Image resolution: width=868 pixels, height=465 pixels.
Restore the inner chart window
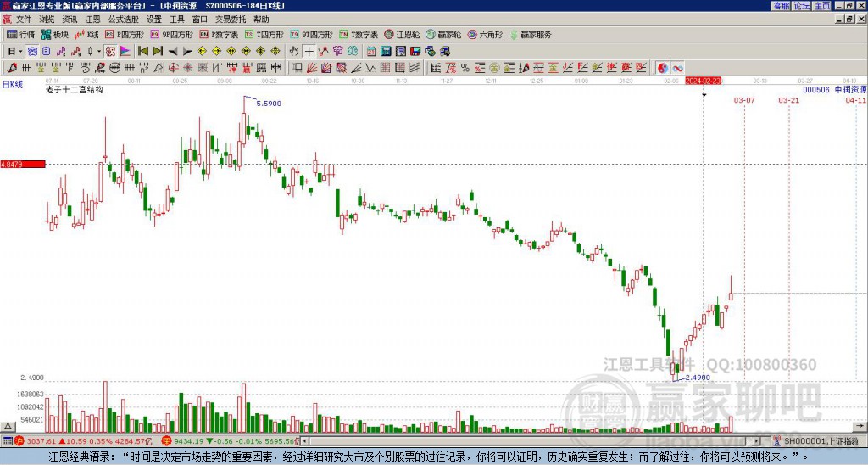tap(849, 20)
